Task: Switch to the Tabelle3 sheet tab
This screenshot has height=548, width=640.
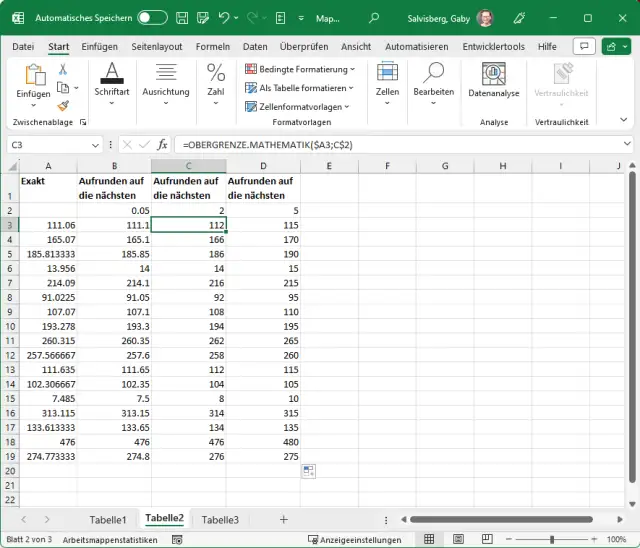Action: click(220, 519)
